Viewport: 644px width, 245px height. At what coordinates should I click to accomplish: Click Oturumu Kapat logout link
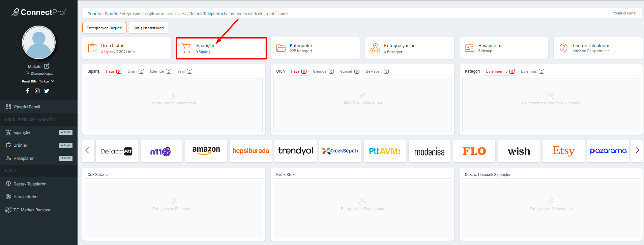coord(39,74)
